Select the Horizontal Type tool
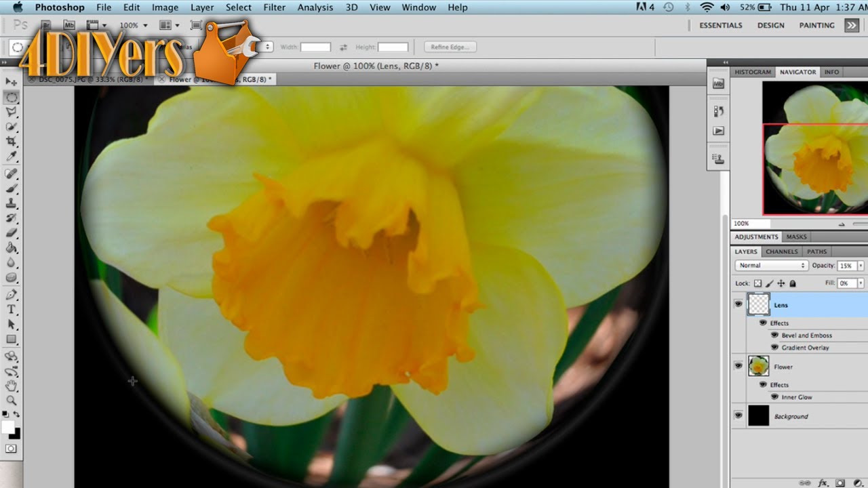The image size is (868, 488). [x=12, y=310]
